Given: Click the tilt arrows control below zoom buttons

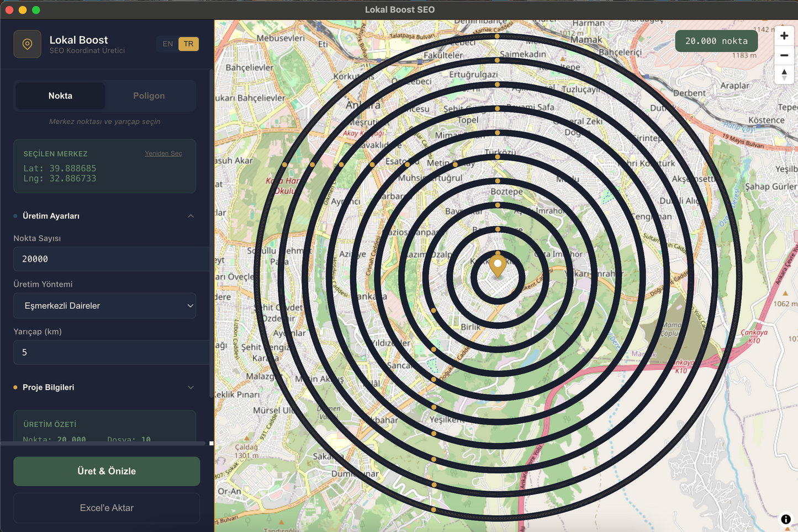Looking at the screenshot, I should pyautogui.click(x=784, y=75).
